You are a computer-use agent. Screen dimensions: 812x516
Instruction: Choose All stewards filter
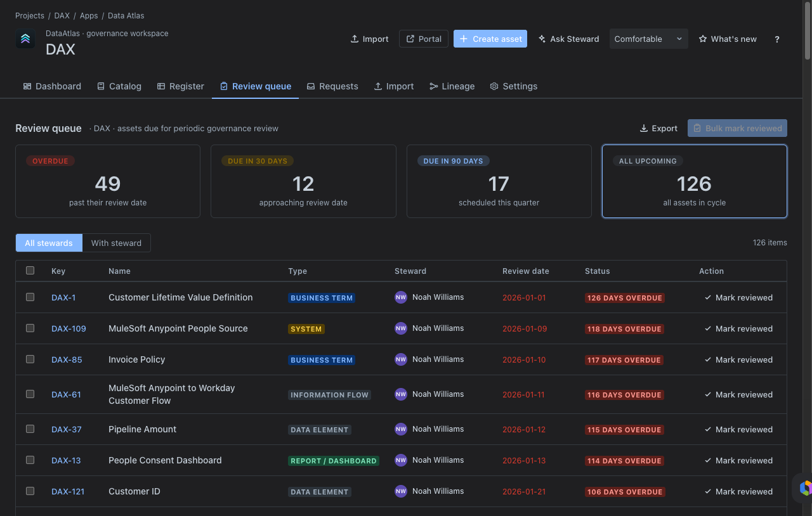[x=49, y=243]
